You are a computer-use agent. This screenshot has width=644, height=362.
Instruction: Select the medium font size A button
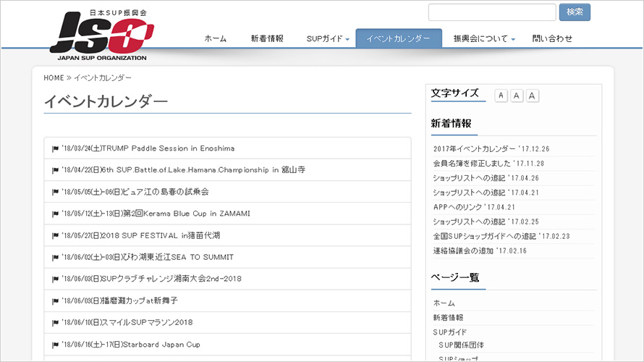point(516,96)
